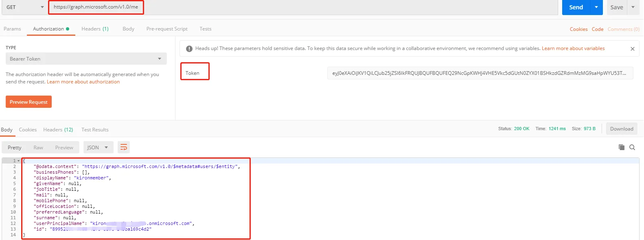Image resolution: width=644 pixels, height=240 pixels.
Task: Edit the request URL field
Action: click(x=303, y=7)
